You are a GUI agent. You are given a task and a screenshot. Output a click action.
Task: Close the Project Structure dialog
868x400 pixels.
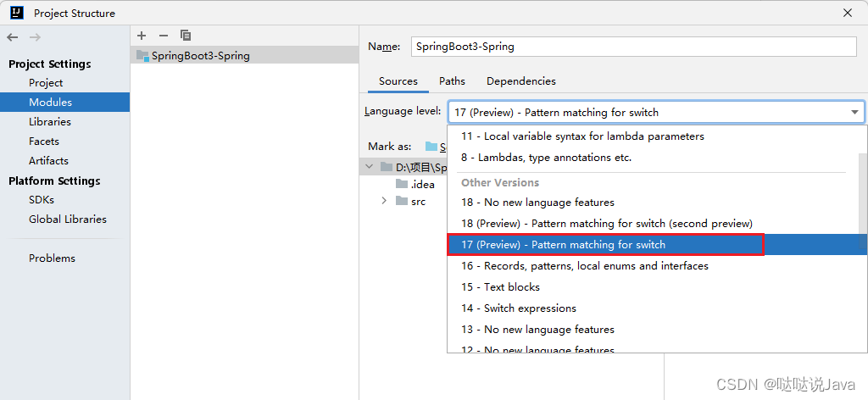point(848,13)
